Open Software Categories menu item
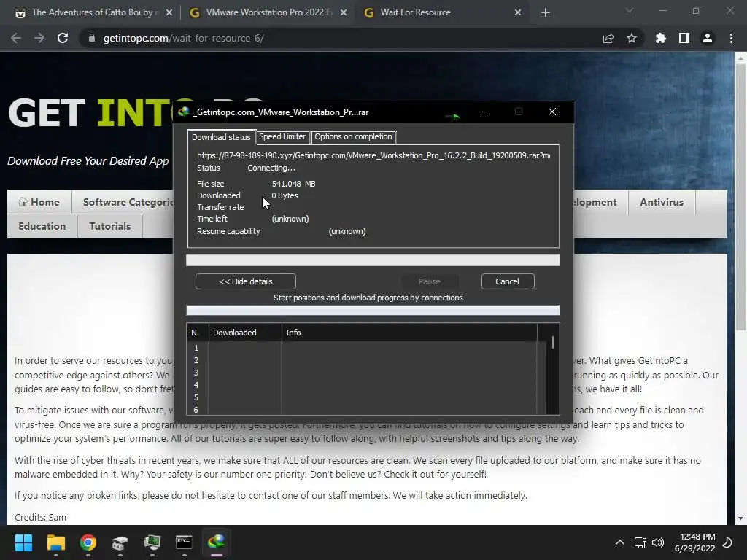 (x=128, y=202)
